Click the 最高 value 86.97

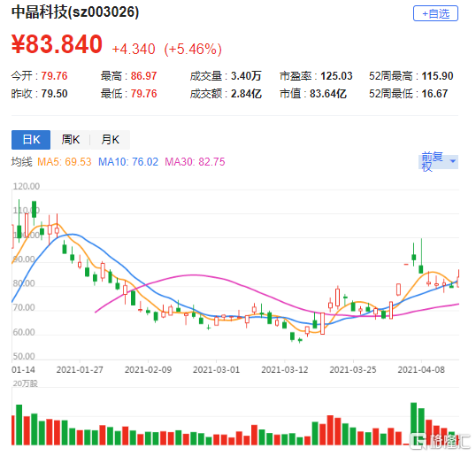point(143,76)
